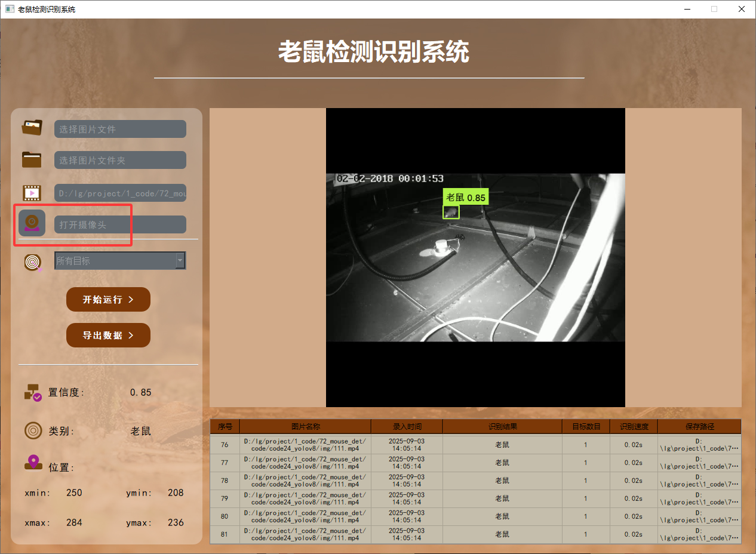This screenshot has height=554, width=756.
Task: Click image name cell in row 76
Action: 305,445
